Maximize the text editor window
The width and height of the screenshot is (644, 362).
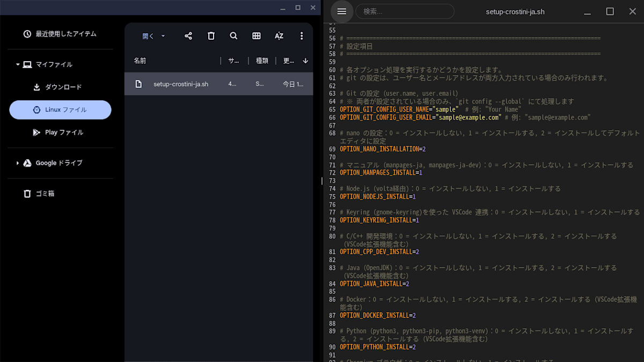pyautogui.click(x=610, y=11)
